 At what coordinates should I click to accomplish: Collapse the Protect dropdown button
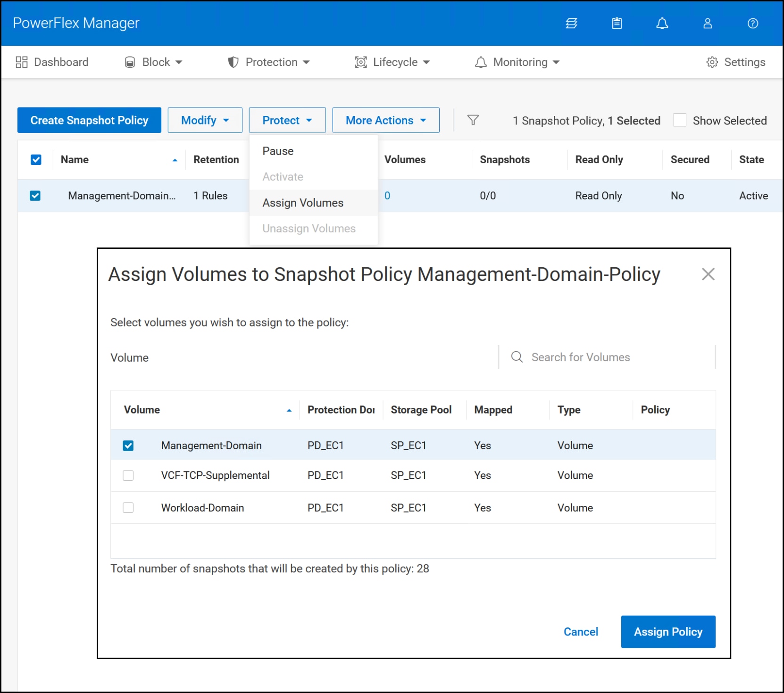287,120
